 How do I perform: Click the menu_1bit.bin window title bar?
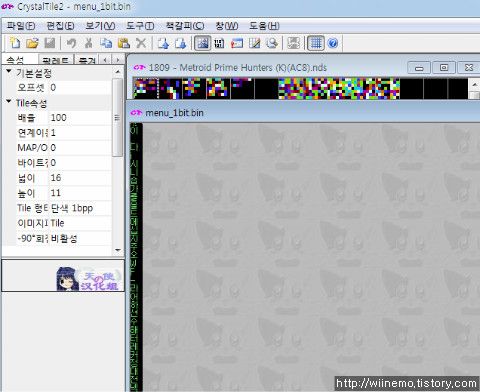[304, 113]
